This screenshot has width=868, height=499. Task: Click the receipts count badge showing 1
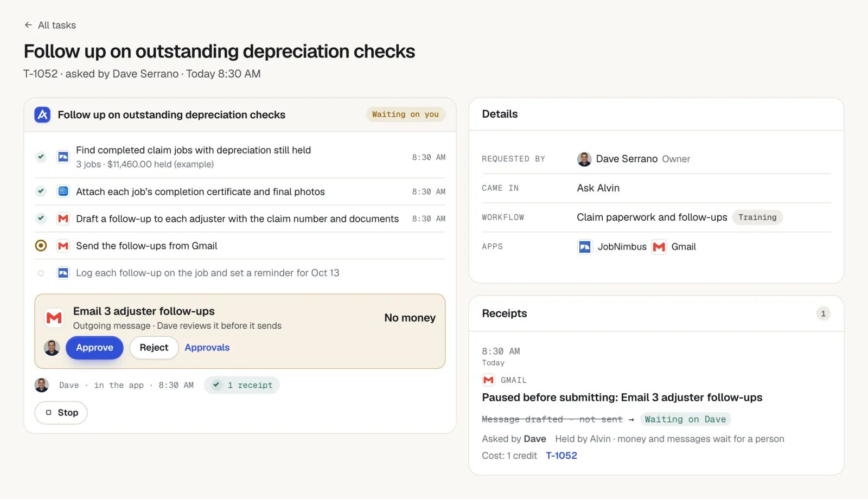point(823,314)
